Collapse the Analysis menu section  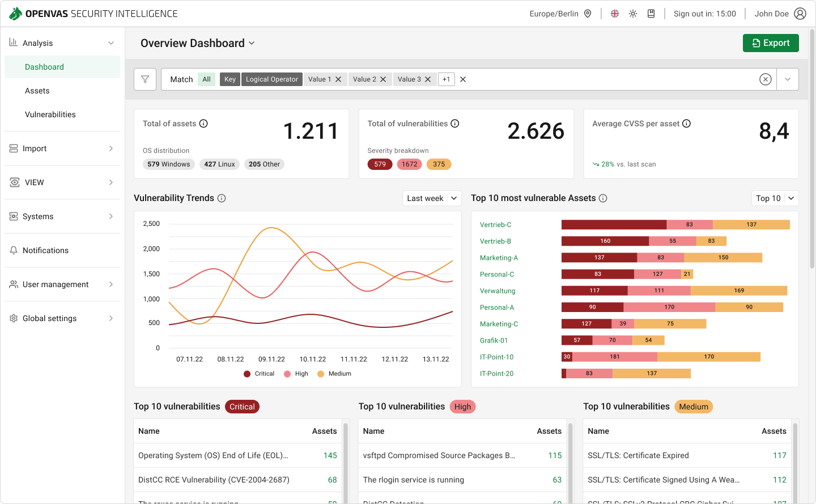pos(111,43)
